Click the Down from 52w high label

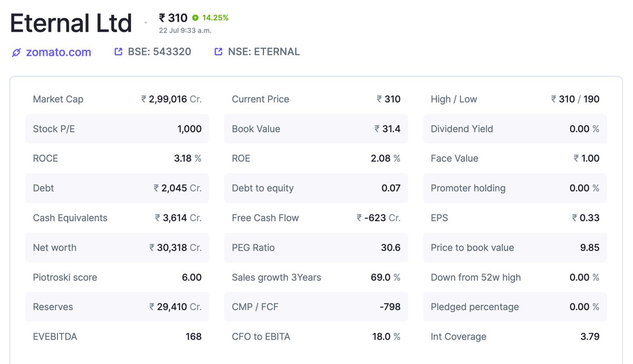[476, 277]
